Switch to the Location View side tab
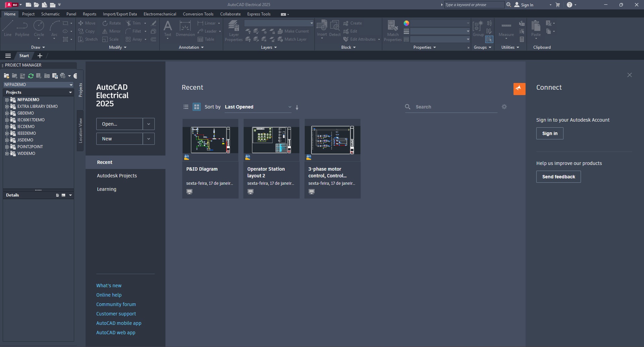Image resolution: width=644 pixels, height=347 pixels. [x=80, y=130]
